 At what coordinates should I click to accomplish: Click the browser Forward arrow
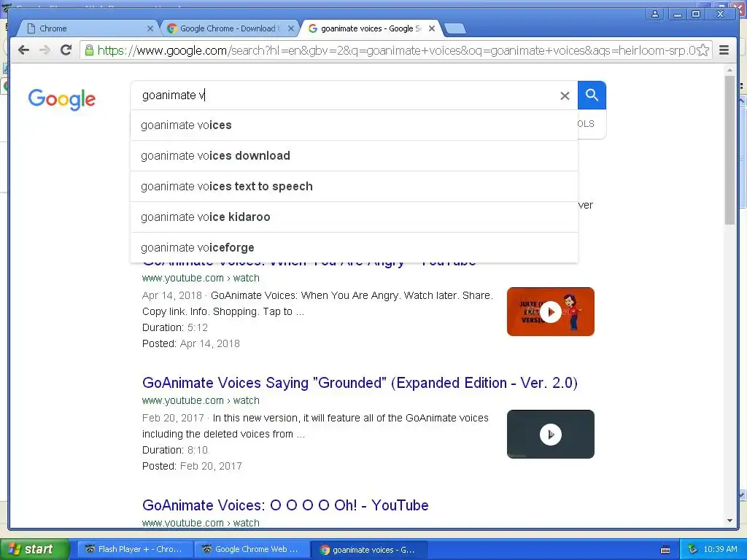pos(44,50)
